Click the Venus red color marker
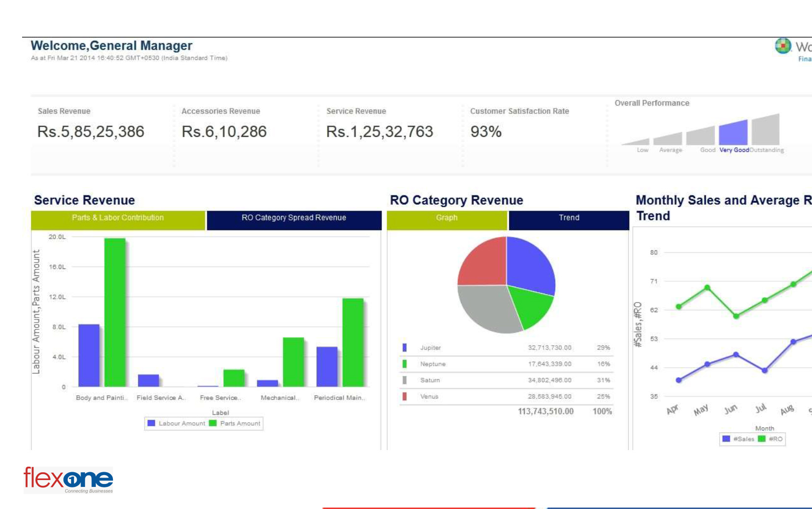812x509 pixels. coord(405,396)
